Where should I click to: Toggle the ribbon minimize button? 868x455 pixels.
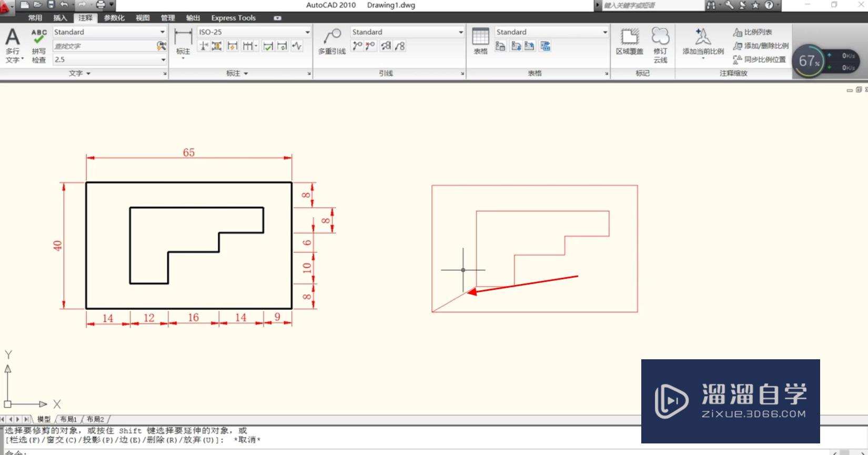(277, 18)
